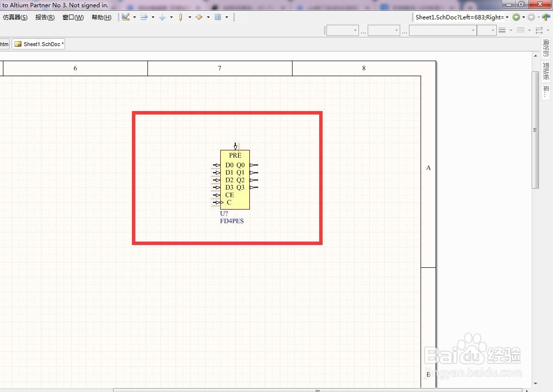553x392 pixels.
Task: Expand the address bar history dropdown
Action: [x=507, y=17]
